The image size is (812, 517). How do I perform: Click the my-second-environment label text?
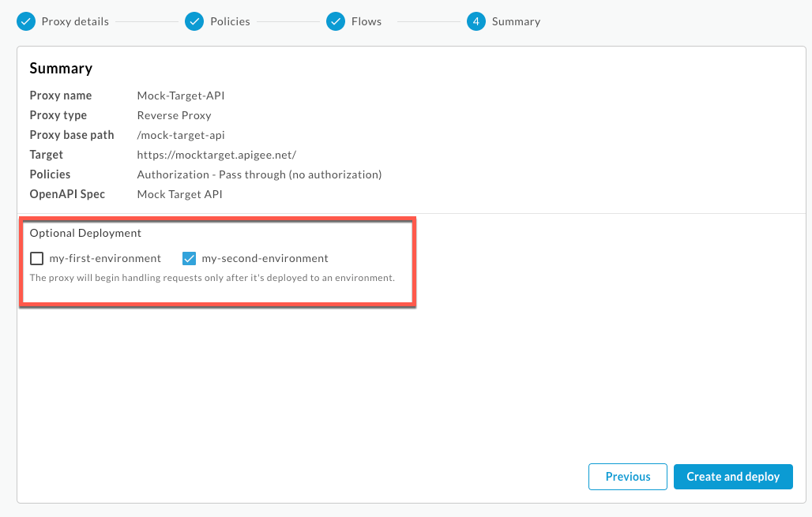click(x=265, y=258)
